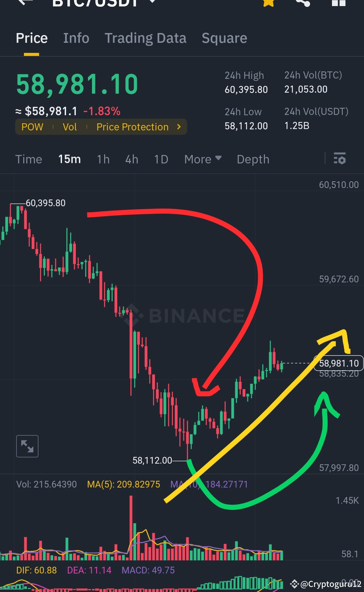Expand the More timeframes dropdown
Screen dimensions: 364x592
point(202,159)
